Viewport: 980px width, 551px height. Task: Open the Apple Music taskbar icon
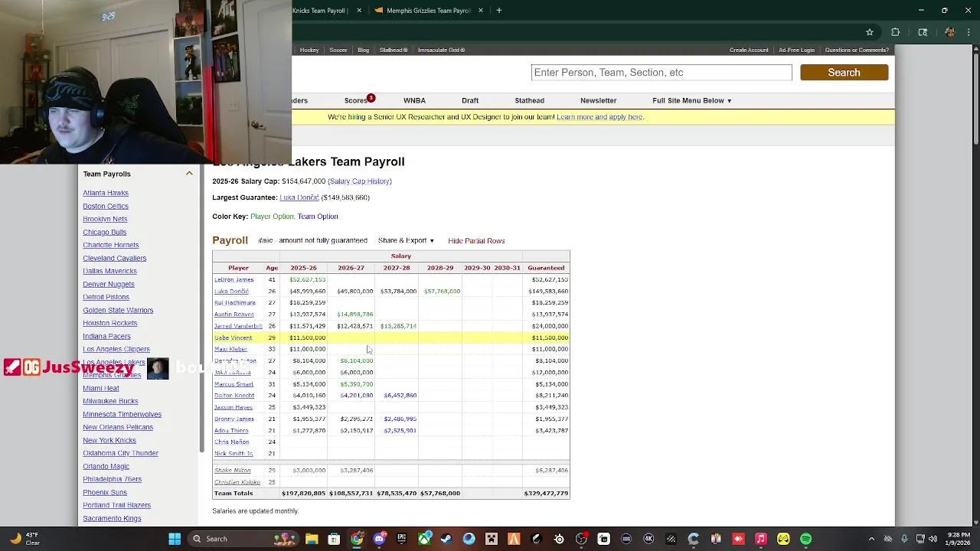(x=761, y=539)
